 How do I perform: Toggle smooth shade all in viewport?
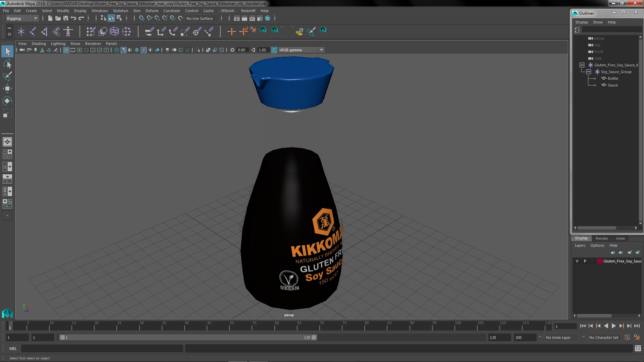click(123, 50)
